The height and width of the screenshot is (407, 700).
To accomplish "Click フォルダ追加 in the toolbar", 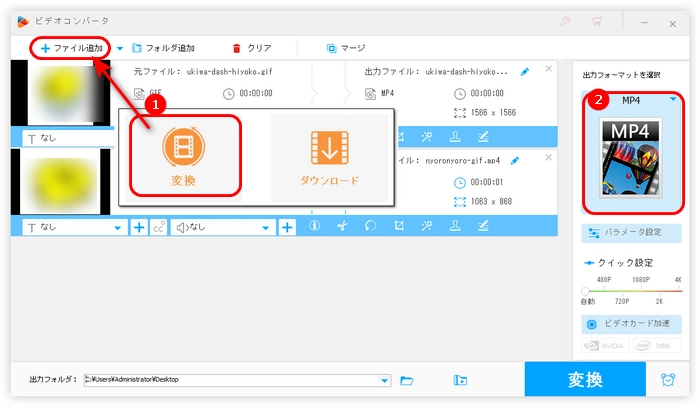I will click(x=163, y=48).
